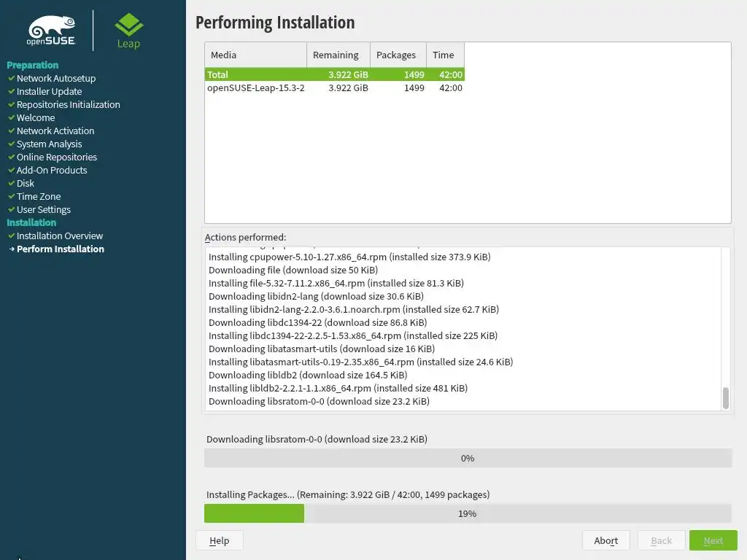Click the checkmark beside Installer Update
This screenshot has width=747, height=560.
pyautogui.click(x=12, y=91)
